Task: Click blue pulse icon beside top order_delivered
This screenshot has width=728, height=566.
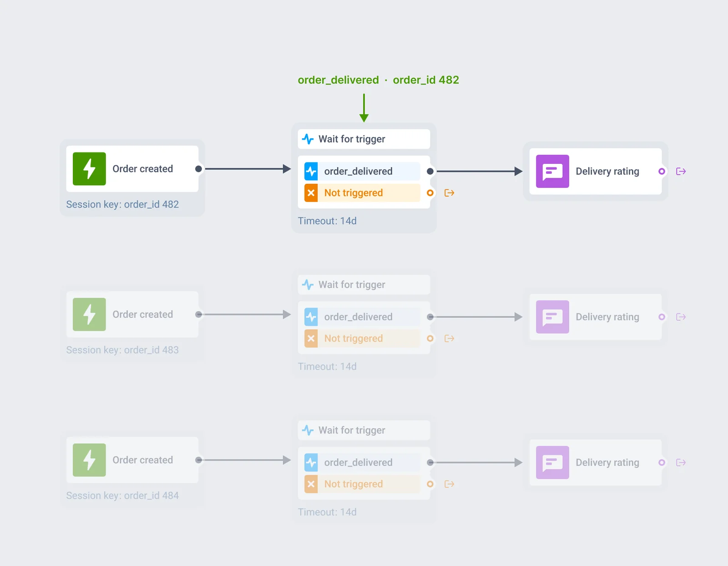Action: coord(311,171)
